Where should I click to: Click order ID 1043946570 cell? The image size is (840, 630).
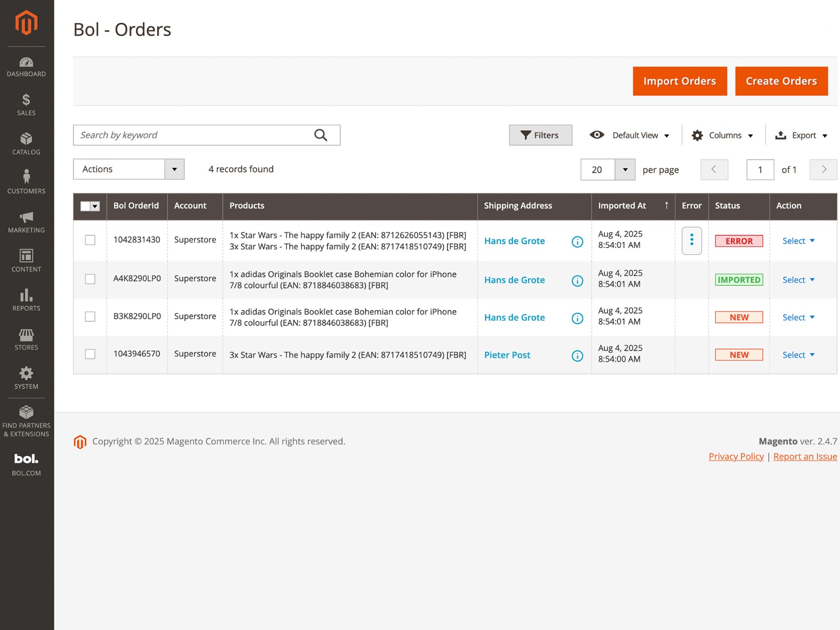tap(136, 354)
